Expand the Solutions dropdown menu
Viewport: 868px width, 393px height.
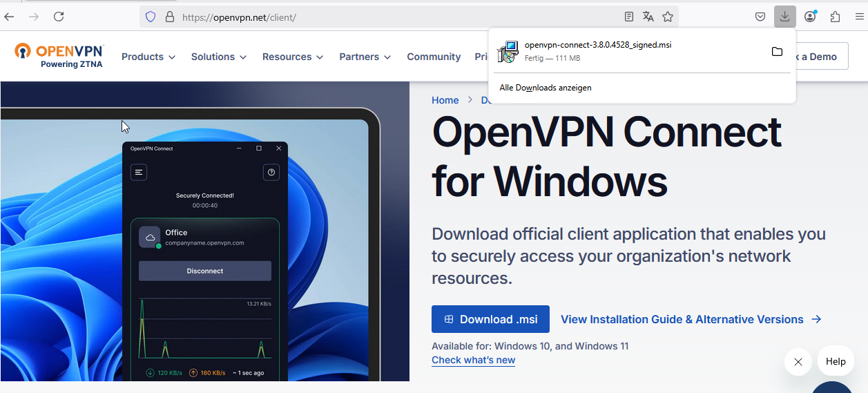point(218,57)
